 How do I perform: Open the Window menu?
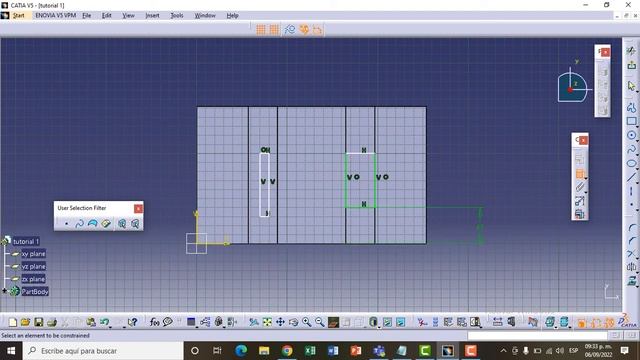click(x=205, y=16)
